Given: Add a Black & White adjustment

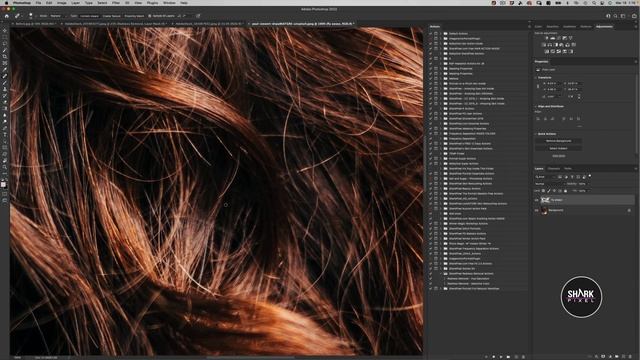Looking at the screenshot, I should pyautogui.click(x=556, y=45).
